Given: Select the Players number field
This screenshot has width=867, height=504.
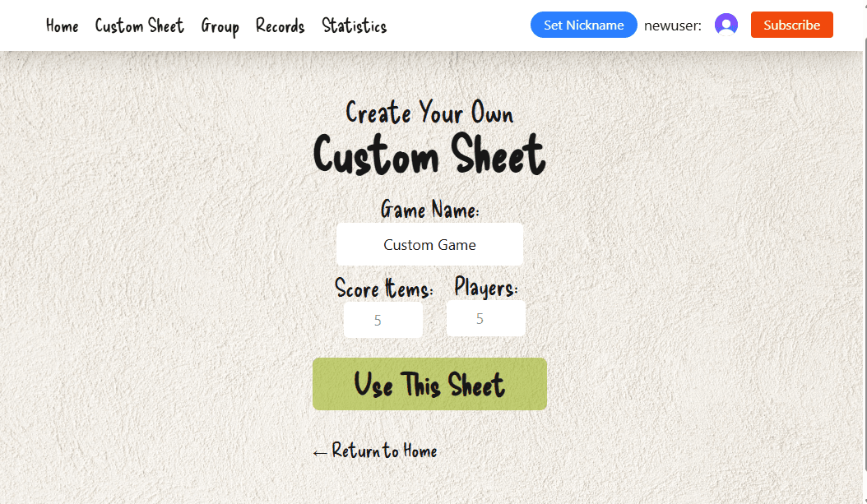Looking at the screenshot, I should pos(485,318).
